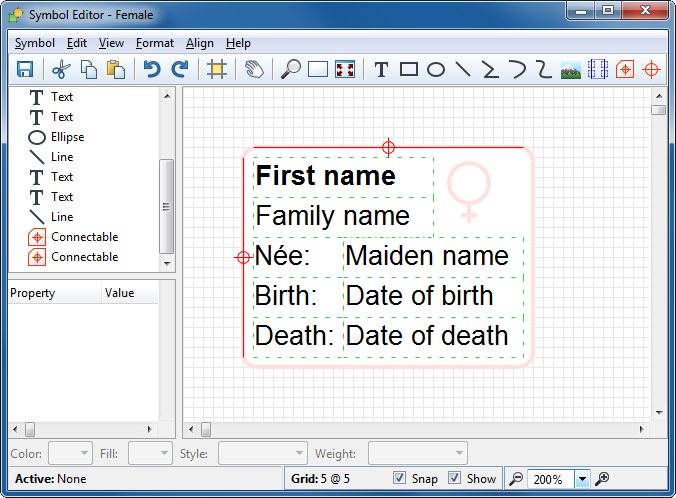
Task: Select the Rectangle drawing tool
Action: 409,69
